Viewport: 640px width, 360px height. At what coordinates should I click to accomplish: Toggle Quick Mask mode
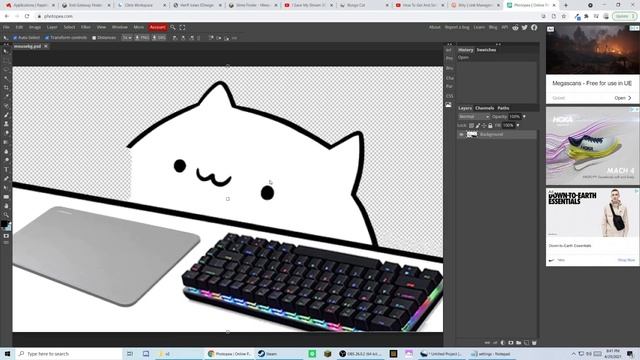pyautogui.click(x=6, y=236)
